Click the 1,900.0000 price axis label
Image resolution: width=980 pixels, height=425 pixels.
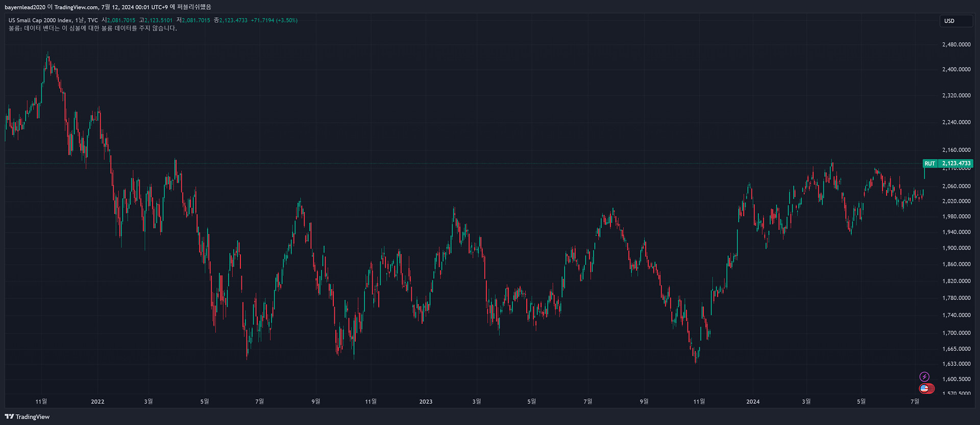click(x=956, y=248)
